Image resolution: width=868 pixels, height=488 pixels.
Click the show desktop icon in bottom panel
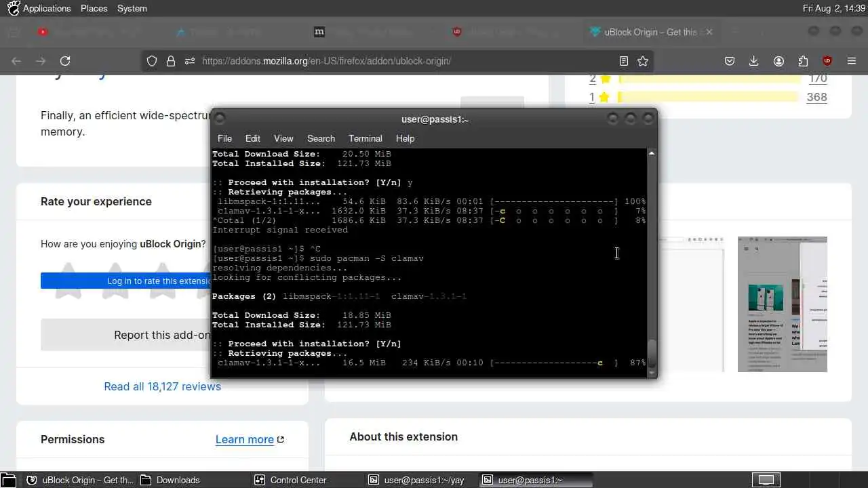coord(9,480)
